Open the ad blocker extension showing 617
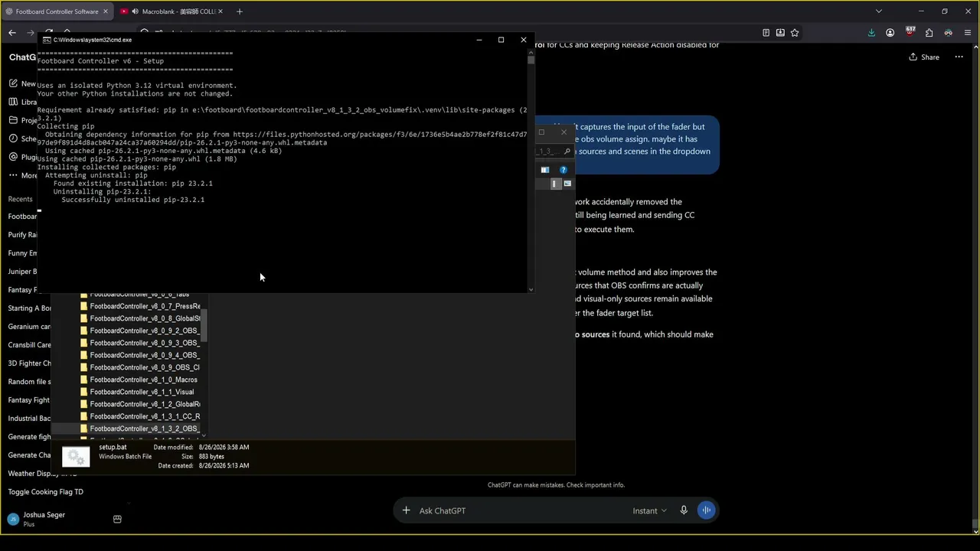This screenshot has height=551, width=980. tap(910, 32)
